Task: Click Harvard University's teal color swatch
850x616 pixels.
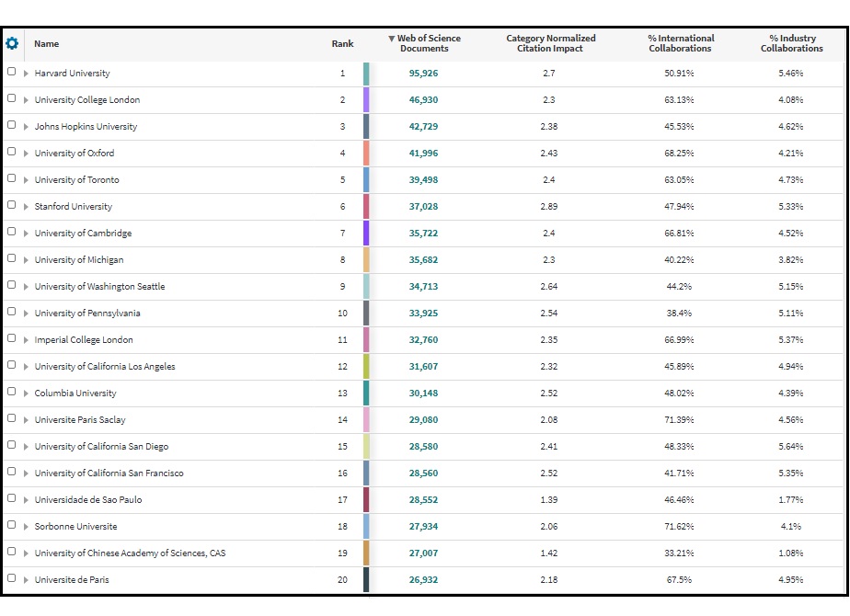Action: click(x=366, y=74)
